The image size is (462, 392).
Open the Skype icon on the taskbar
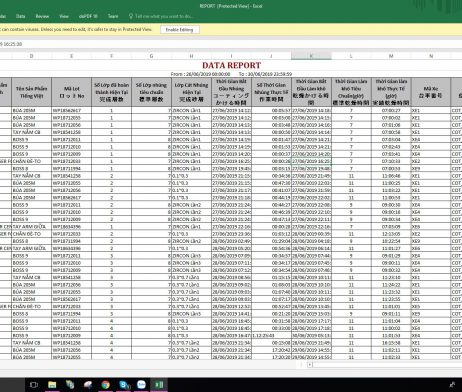pos(124,385)
